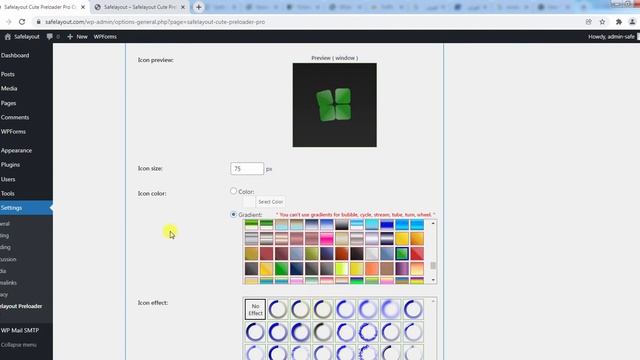The height and width of the screenshot is (360, 640).
Task: Pick the blurred glowing spinner in the first effect row
Action: pyautogui.click(x=391, y=309)
